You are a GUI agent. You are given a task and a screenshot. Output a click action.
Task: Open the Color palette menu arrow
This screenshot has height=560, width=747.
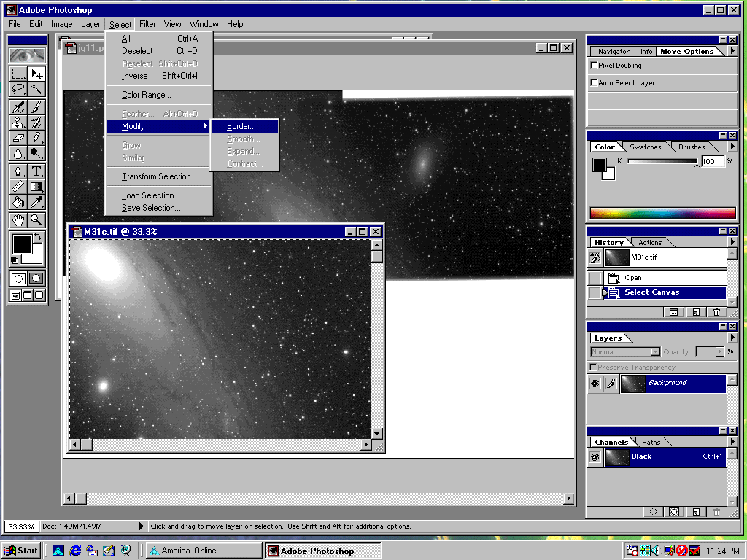click(732, 147)
